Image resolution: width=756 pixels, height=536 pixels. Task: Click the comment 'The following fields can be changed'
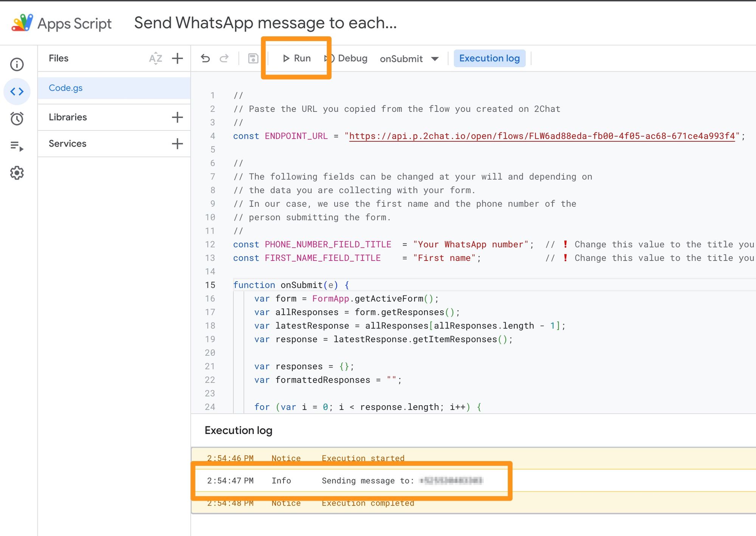tap(413, 177)
